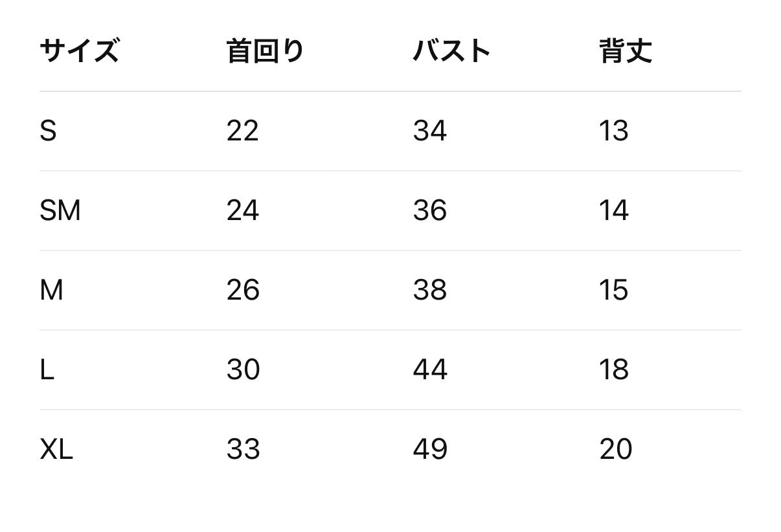Screen dimensions: 781x532
Task: Select bust value 36 for SM
Action: [x=429, y=210]
